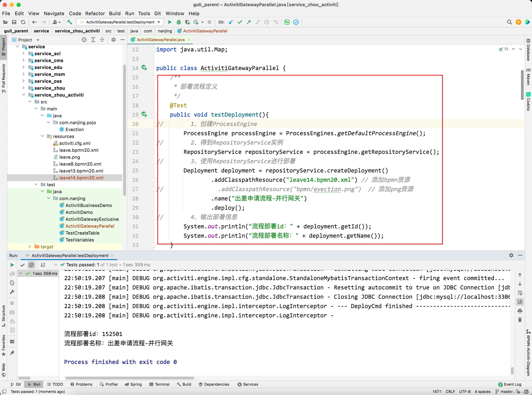
Task: Click Select Opened File target icon
Action: [84, 40]
